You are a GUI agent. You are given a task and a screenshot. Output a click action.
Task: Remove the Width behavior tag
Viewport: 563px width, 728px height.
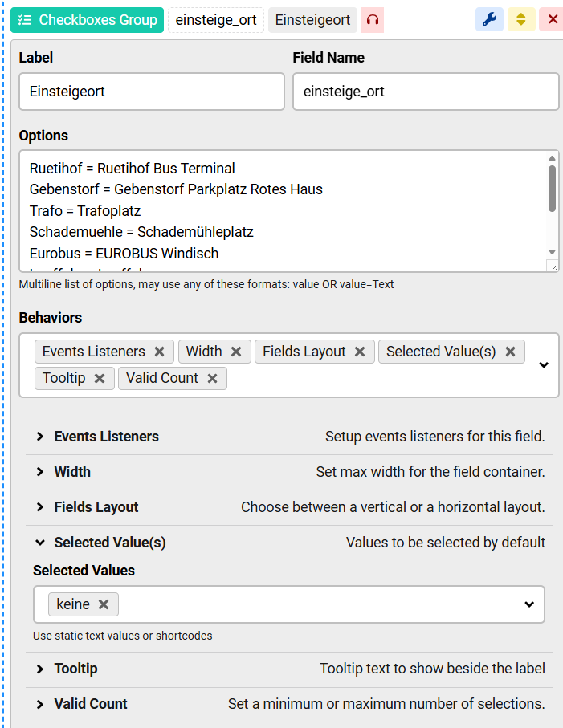click(235, 352)
